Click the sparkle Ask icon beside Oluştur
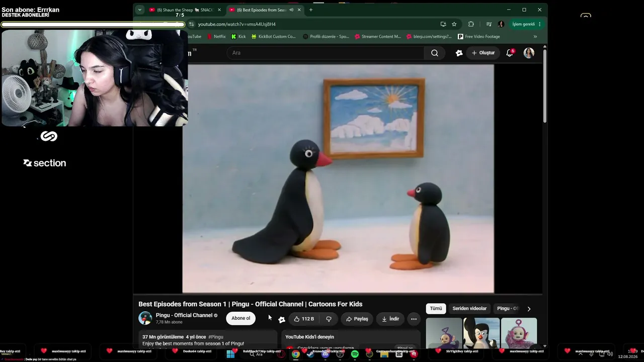This screenshot has width=644, height=362. [x=459, y=53]
